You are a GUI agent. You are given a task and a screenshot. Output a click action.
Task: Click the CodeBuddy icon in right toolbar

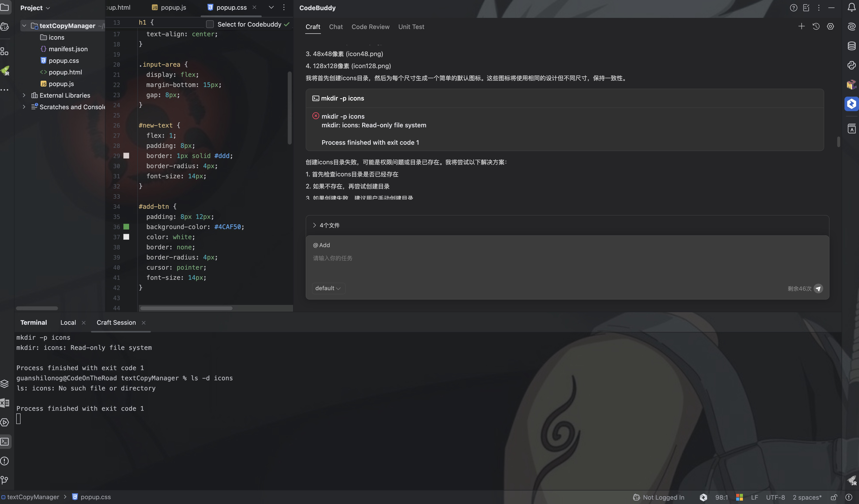coord(851,104)
